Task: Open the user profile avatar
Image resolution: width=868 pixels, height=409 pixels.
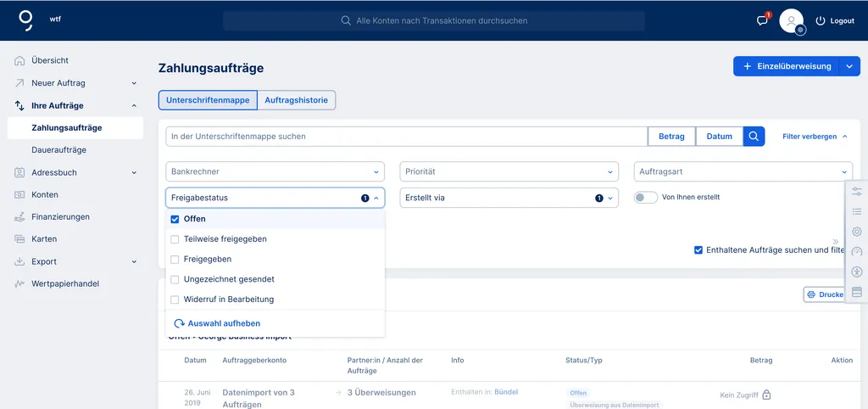Action: click(791, 21)
